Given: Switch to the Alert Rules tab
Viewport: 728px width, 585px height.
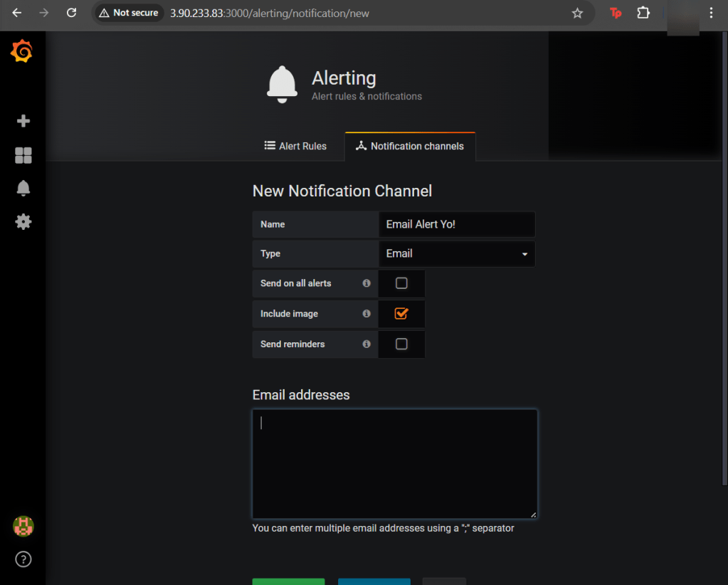Looking at the screenshot, I should 295,146.
